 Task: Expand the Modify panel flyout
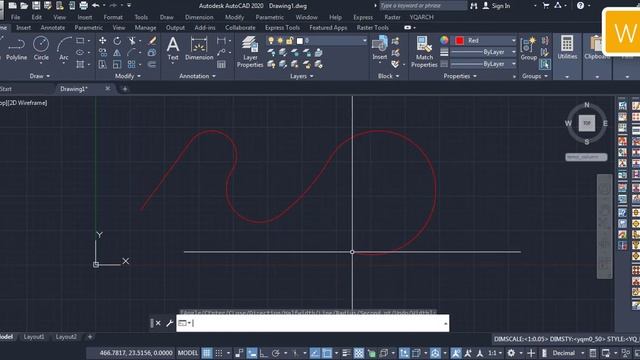127,76
